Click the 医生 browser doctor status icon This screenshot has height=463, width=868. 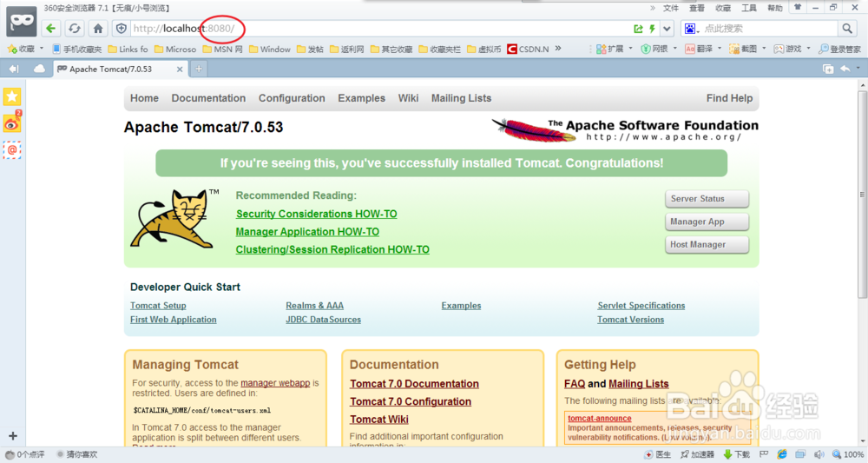(658, 454)
